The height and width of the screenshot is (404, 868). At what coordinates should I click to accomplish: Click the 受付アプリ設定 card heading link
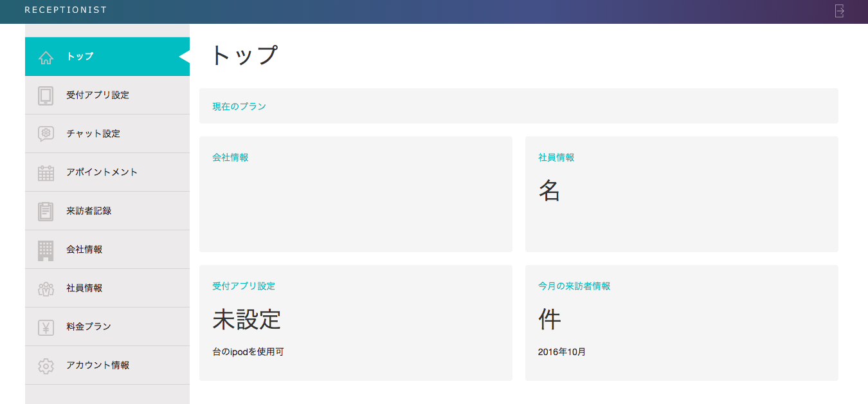[x=244, y=286]
